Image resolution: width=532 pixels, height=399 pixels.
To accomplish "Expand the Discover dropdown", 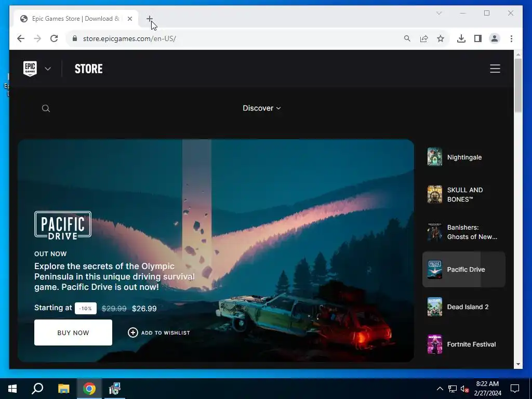I will 262,108.
